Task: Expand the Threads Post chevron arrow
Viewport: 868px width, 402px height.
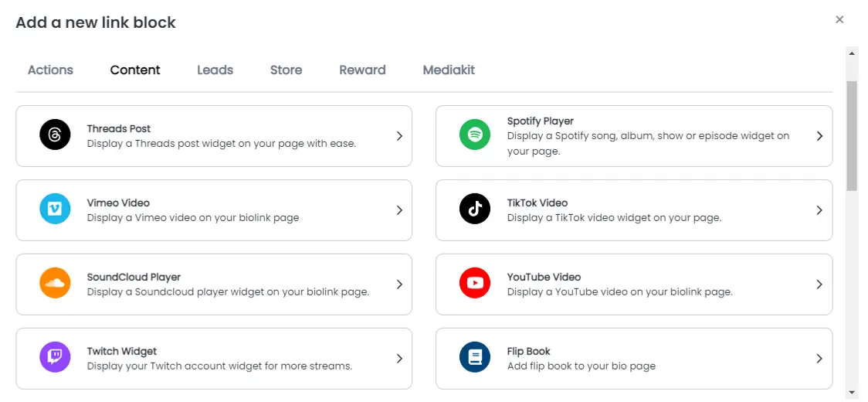Action: point(399,136)
